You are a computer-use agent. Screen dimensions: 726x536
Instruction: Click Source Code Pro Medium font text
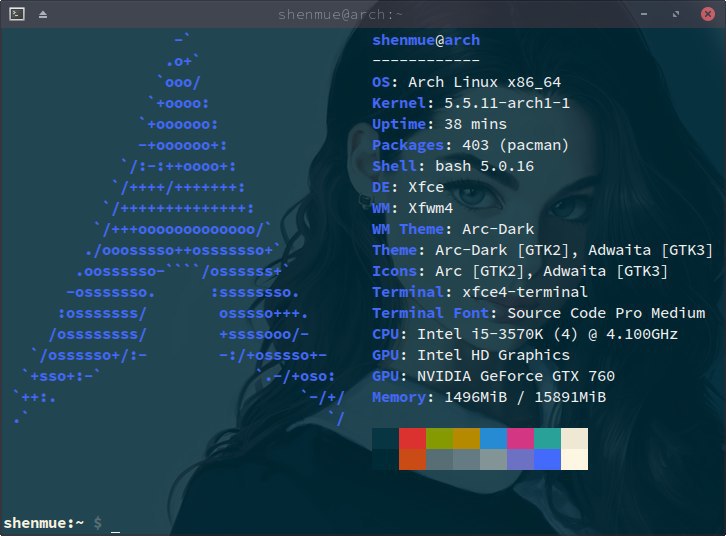(607, 313)
